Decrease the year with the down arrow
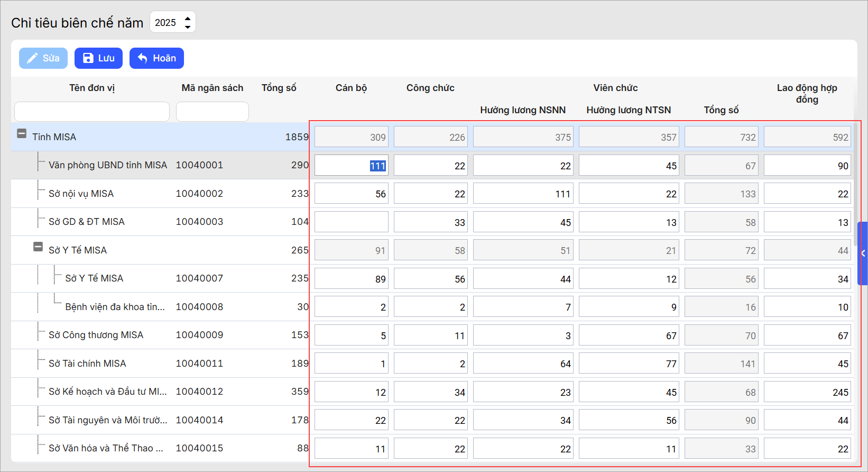 (188, 26)
